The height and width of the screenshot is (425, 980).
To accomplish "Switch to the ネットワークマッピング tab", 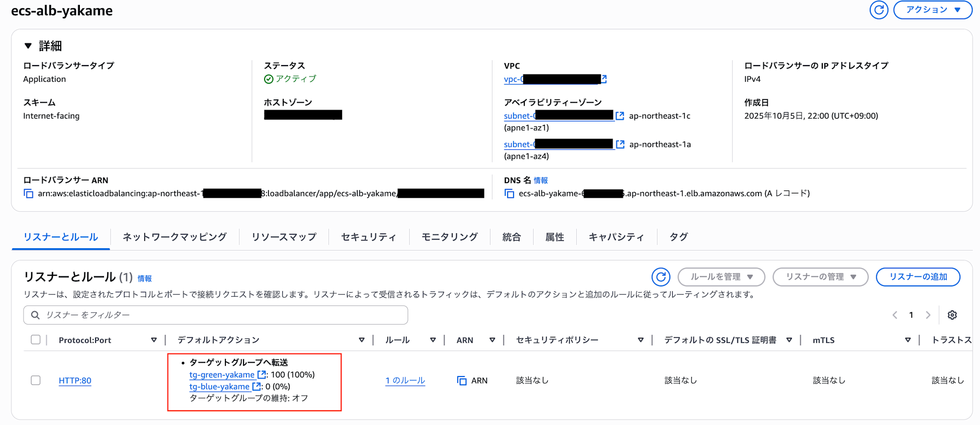I will coord(174,237).
